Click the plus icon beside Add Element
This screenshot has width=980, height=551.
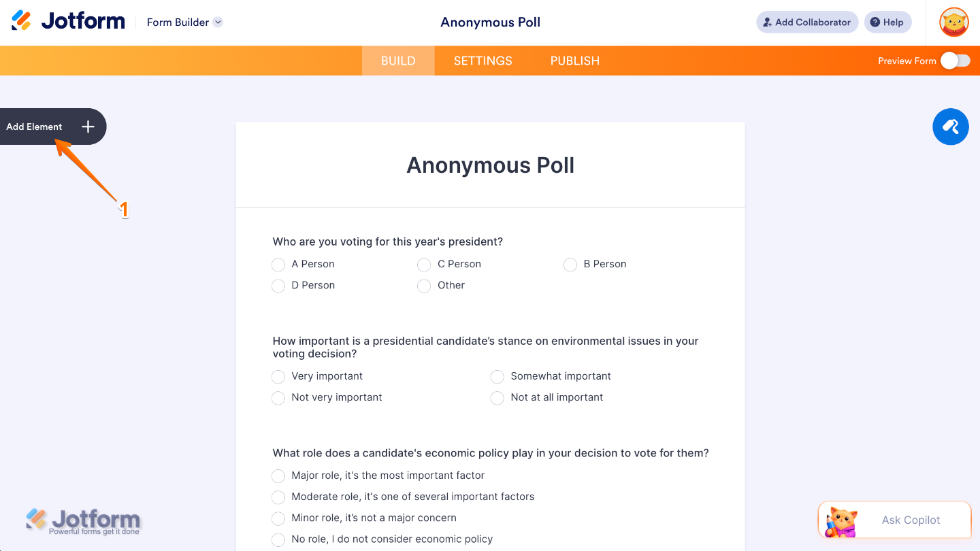pos(88,127)
